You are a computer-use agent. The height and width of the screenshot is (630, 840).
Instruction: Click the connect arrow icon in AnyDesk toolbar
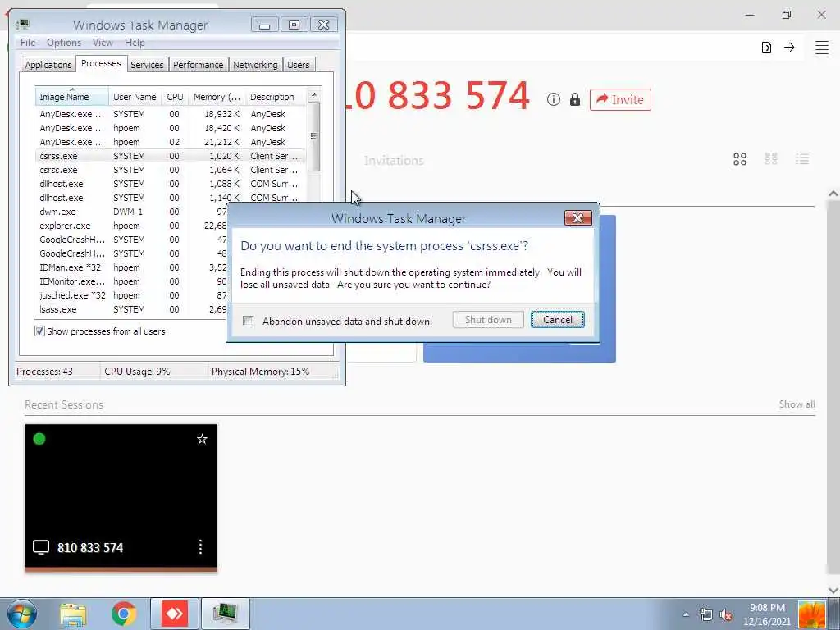(x=789, y=47)
